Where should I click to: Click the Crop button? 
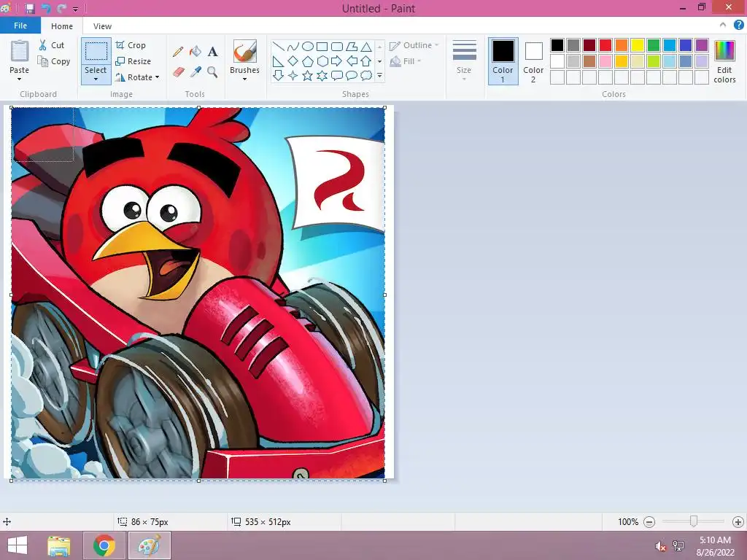click(x=131, y=45)
